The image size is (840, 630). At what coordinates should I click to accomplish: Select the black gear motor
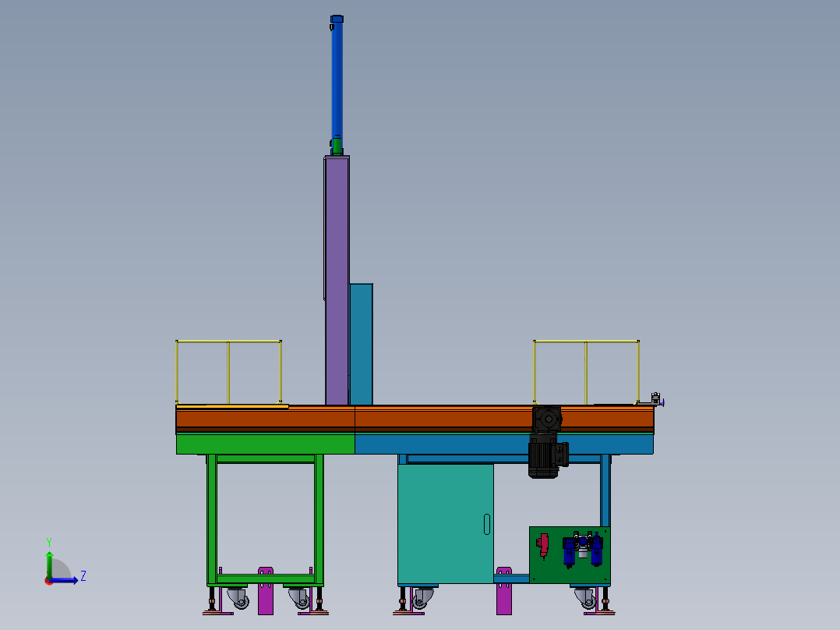tap(547, 443)
